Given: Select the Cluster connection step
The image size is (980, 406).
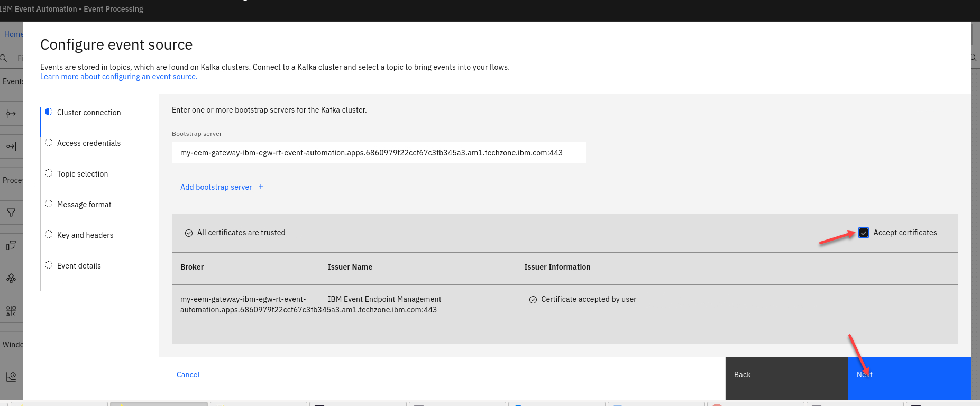Looking at the screenshot, I should tap(89, 113).
